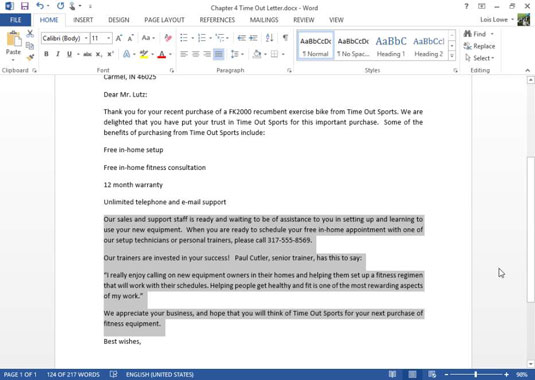Switch to DESIGN tab
This screenshot has height=380, width=535.
pyautogui.click(x=119, y=20)
